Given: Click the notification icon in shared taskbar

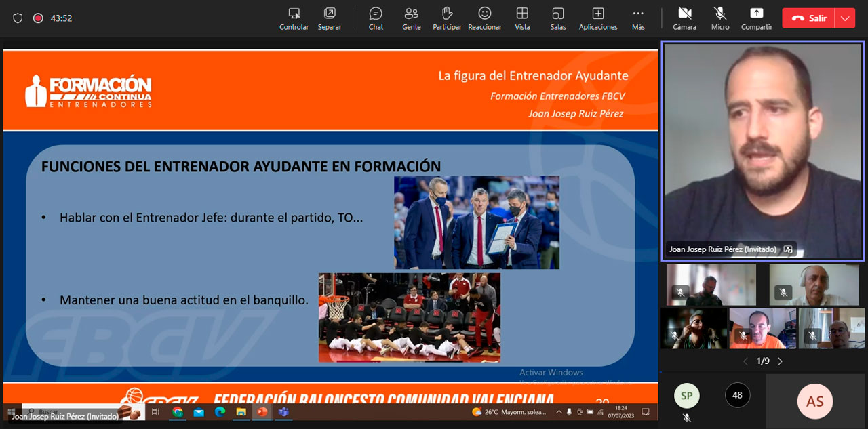Looking at the screenshot, I should point(646,411).
